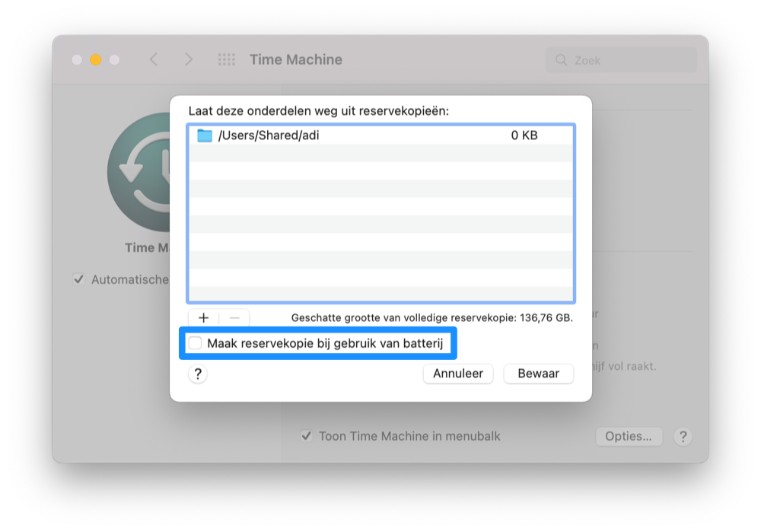Toggle the Automatische reservekopie checkbox
The width and height of the screenshot is (761, 532).
(78, 279)
